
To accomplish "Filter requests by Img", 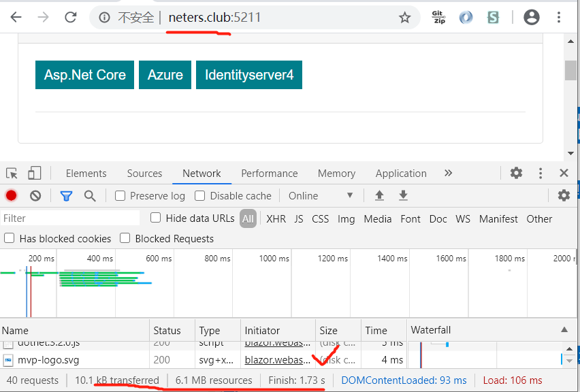I will click(x=347, y=219).
